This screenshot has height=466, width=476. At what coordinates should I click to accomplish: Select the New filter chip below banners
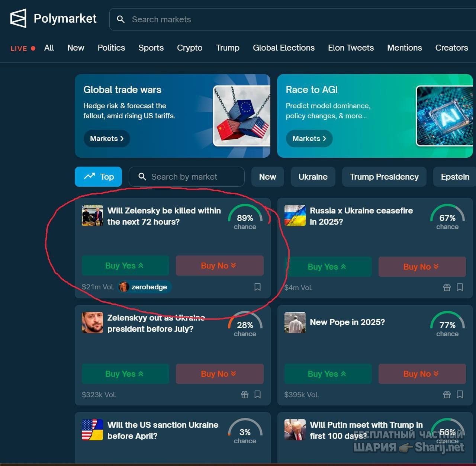tap(268, 177)
